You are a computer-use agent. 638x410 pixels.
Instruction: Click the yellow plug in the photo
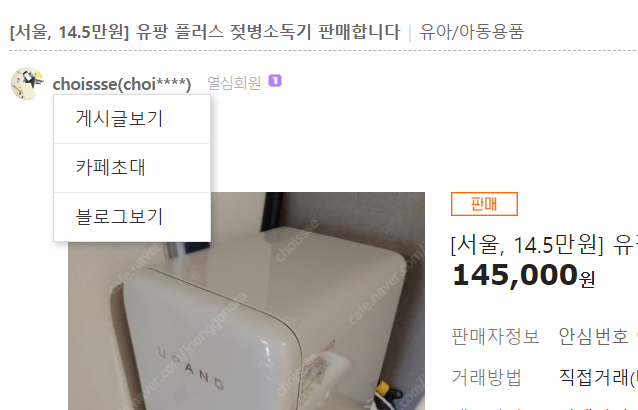(382, 388)
